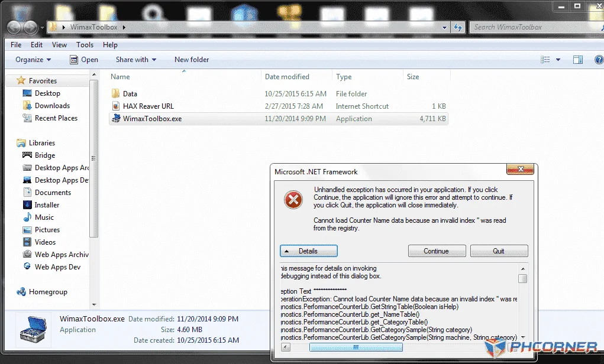Open the Documents library
The width and height of the screenshot is (604, 364).
pos(53,193)
